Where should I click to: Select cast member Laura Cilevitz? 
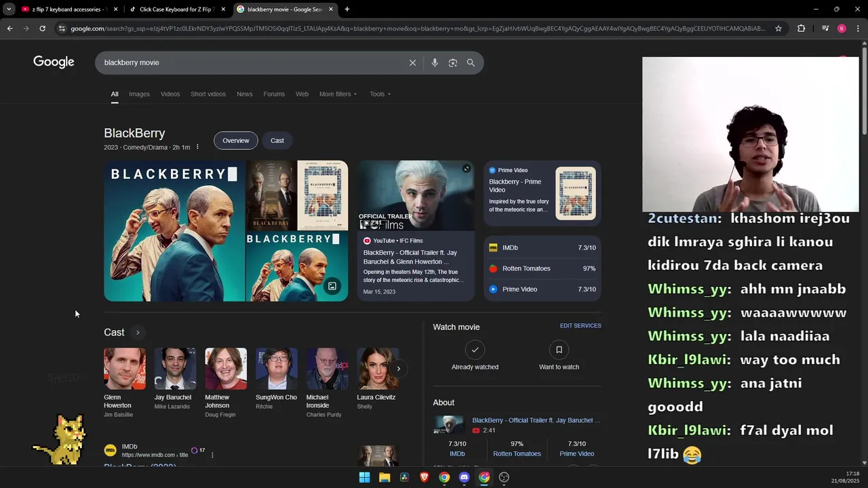[377, 380]
